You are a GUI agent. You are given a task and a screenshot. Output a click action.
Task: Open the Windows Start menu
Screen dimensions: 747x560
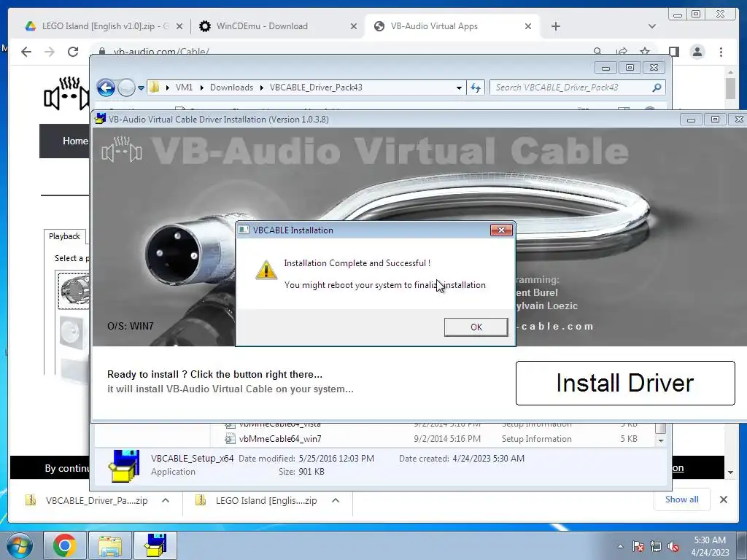(20, 545)
